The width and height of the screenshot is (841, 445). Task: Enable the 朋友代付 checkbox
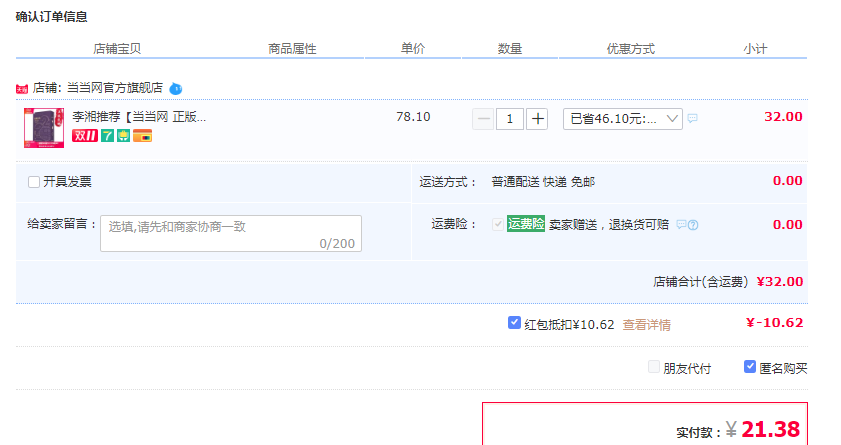tap(654, 367)
